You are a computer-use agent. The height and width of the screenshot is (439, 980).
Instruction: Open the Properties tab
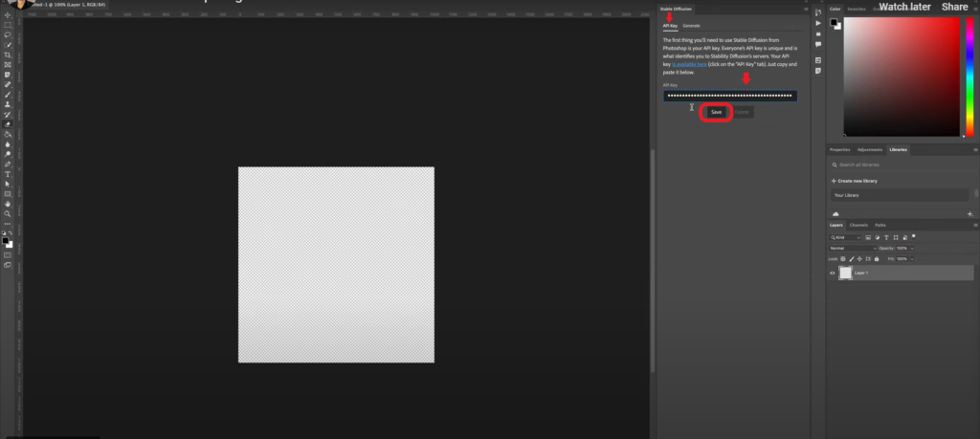point(840,150)
